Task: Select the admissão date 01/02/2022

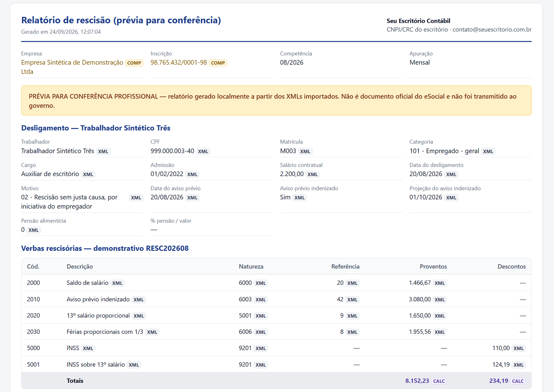Action: tap(167, 174)
